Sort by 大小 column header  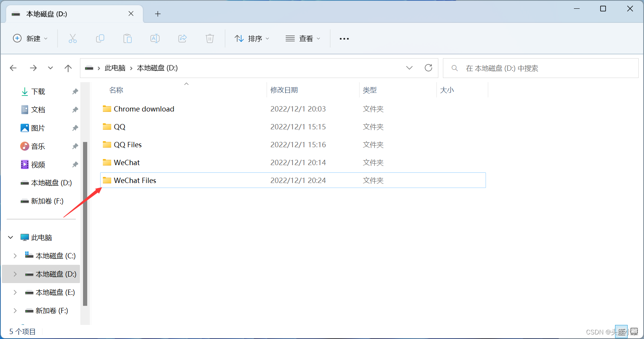pos(447,90)
